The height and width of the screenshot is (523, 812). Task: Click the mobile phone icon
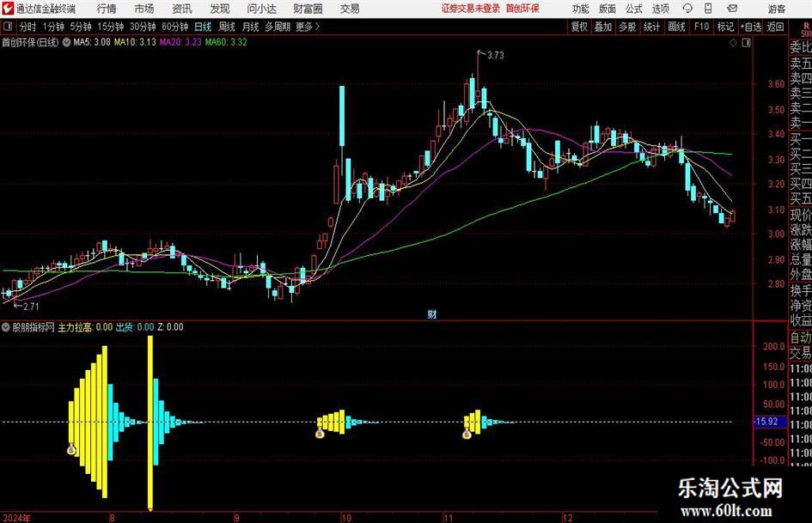click(708, 9)
